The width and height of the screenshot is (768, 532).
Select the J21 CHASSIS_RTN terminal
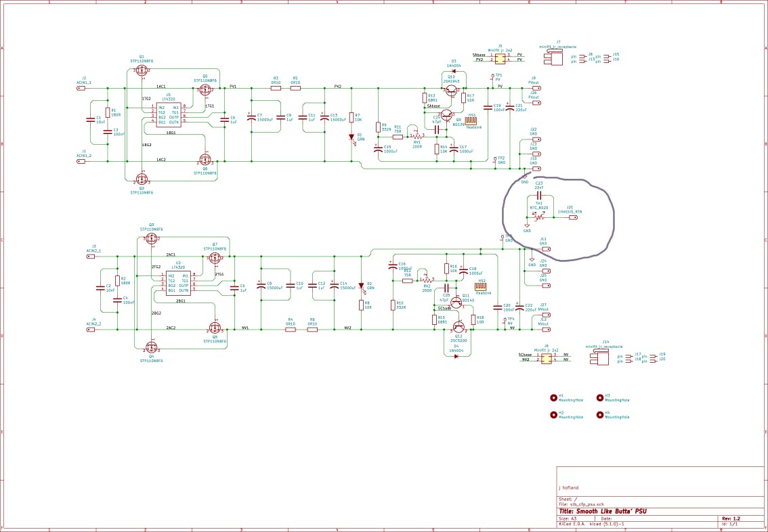(x=572, y=217)
